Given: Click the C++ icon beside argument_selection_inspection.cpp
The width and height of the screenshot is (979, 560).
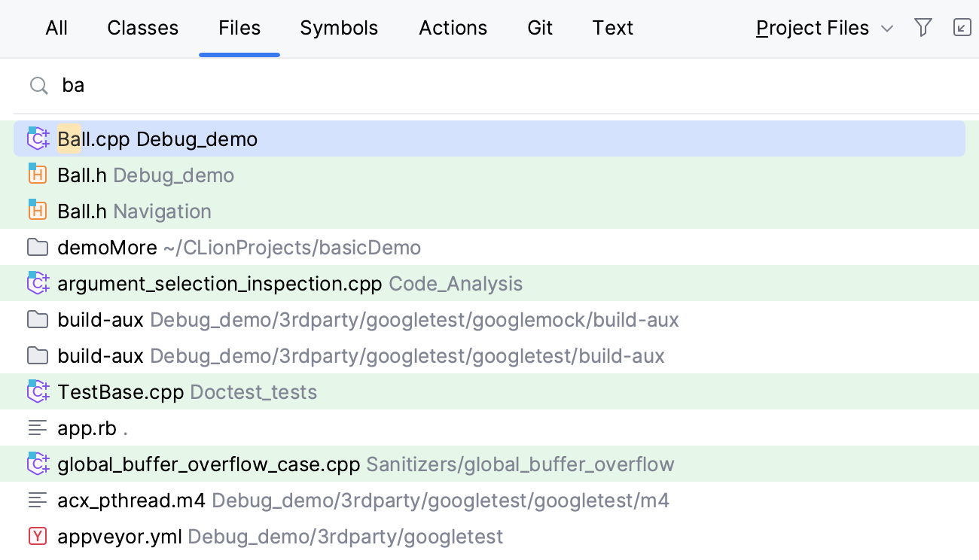Looking at the screenshot, I should (x=38, y=283).
